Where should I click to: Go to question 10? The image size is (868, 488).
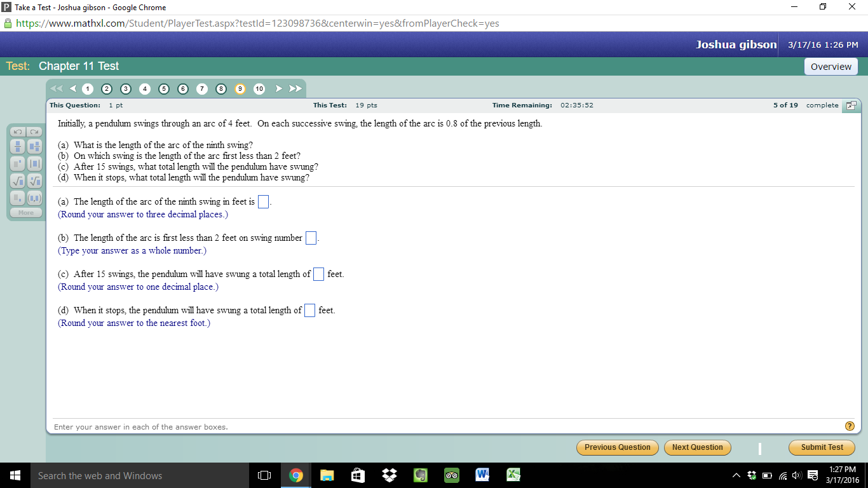(259, 89)
